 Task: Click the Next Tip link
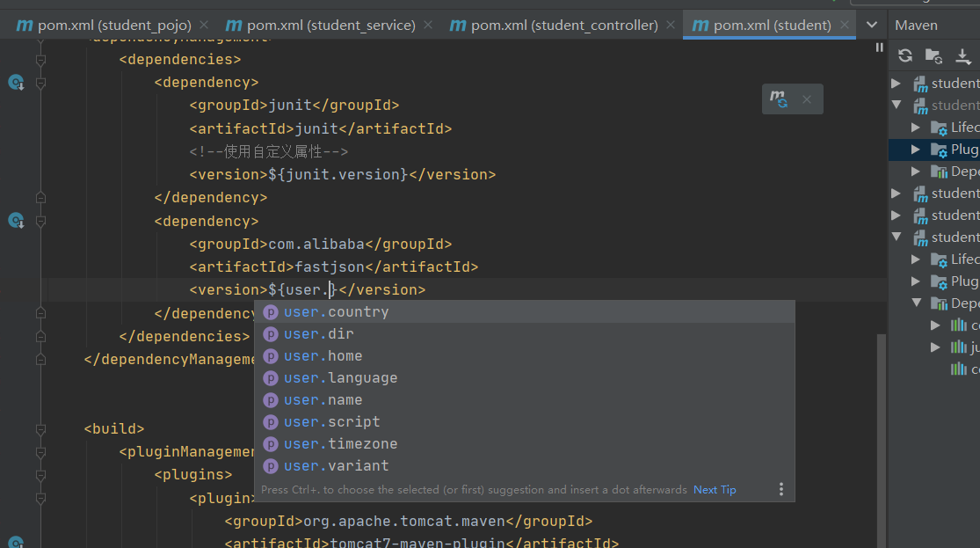(x=715, y=490)
